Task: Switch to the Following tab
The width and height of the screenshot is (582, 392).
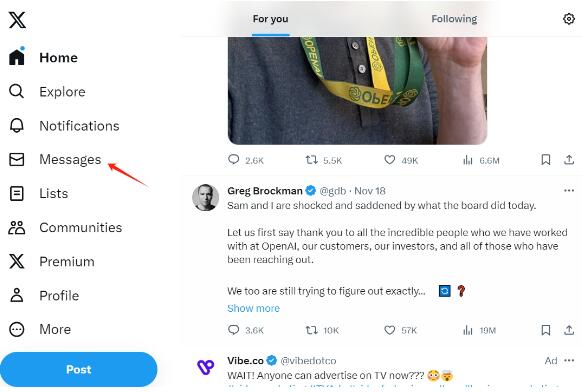Action: point(454,19)
